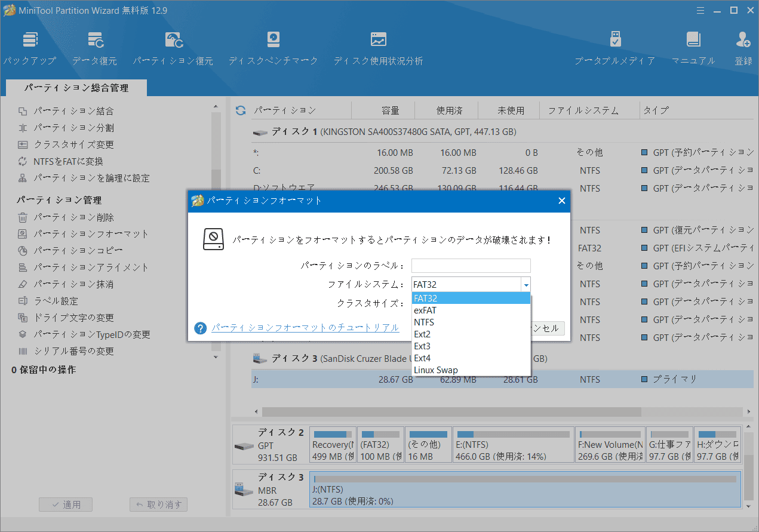Select Ext4 from the file system list

pyautogui.click(x=471, y=358)
